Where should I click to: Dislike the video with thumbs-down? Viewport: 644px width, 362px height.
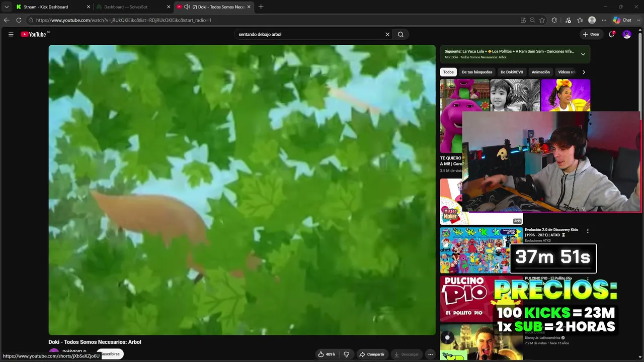[346, 354]
